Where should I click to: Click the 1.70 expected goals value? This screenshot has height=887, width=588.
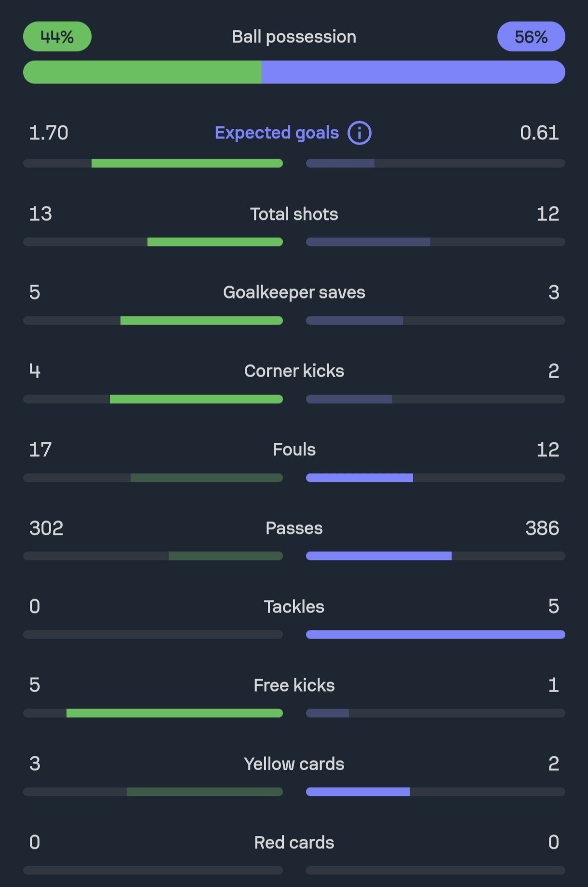click(49, 133)
